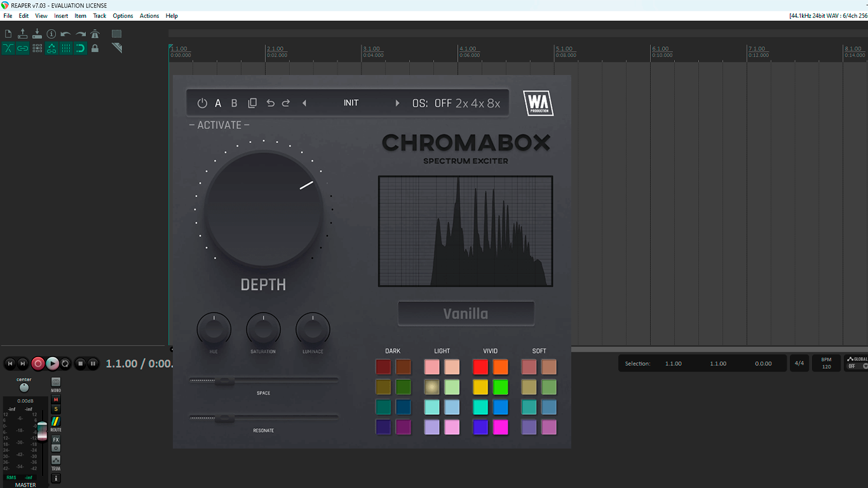Viewport: 868px width, 488px height.
Task: Click the copy A/B state icon
Action: pos(252,103)
